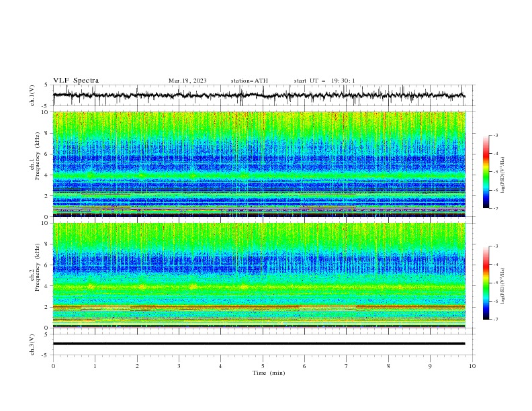Click the time axis tick label '0'
Image resolution: width=532 pixels, height=411 pixels.
[x=53, y=366]
